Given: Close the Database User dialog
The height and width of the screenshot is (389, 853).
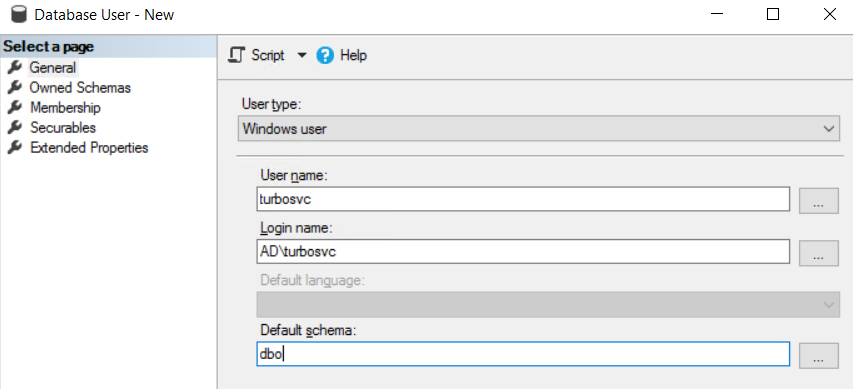Looking at the screenshot, I should pyautogui.click(x=829, y=15).
